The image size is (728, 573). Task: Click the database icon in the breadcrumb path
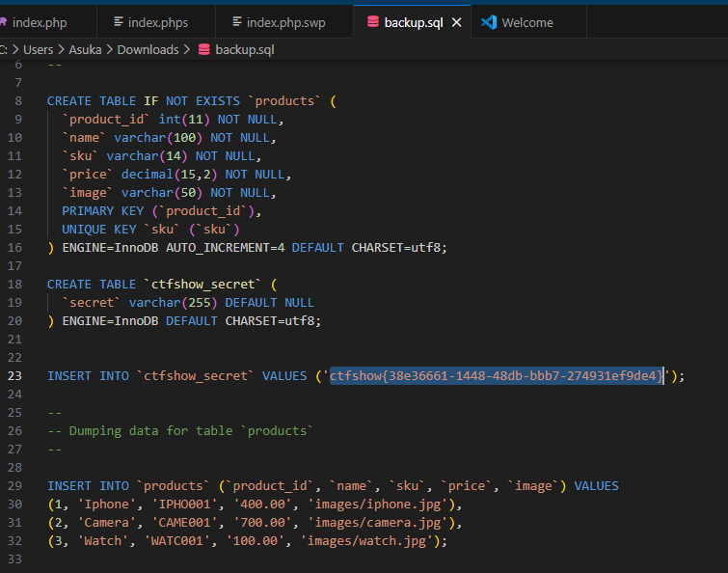(203, 49)
